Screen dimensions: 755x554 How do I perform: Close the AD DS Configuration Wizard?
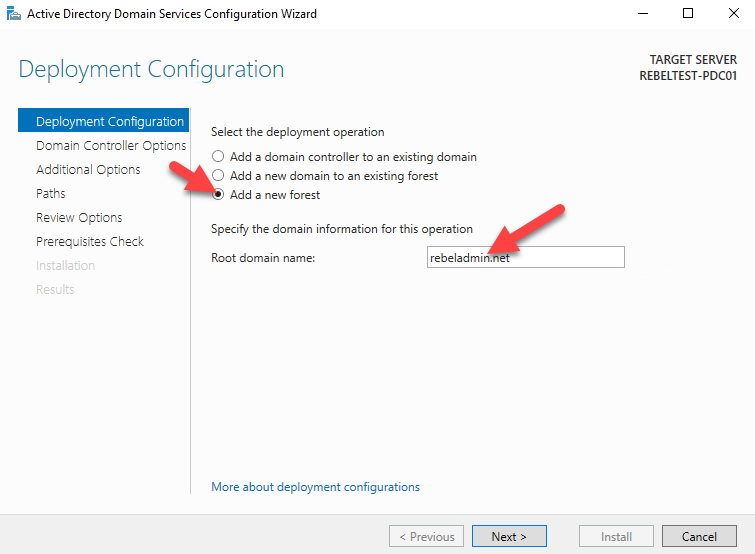click(x=733, y=14)
